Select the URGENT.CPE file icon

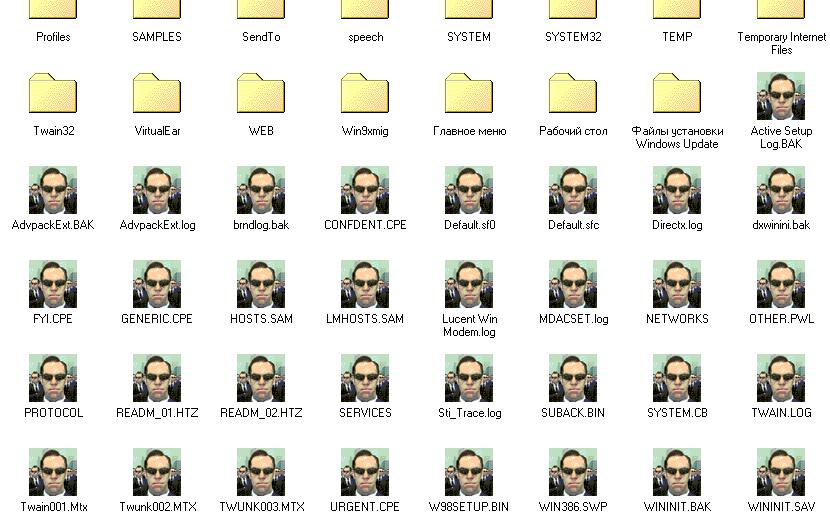tap(365, 472)
